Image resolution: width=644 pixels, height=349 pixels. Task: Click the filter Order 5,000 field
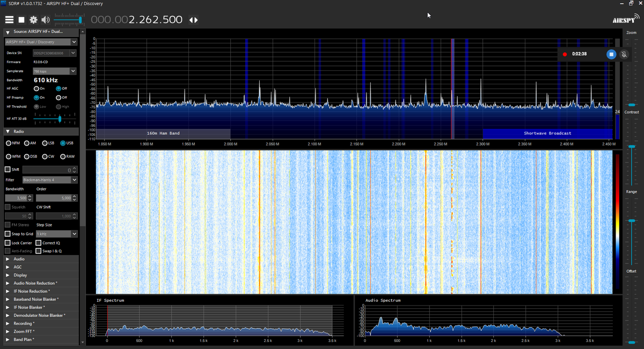57,198
